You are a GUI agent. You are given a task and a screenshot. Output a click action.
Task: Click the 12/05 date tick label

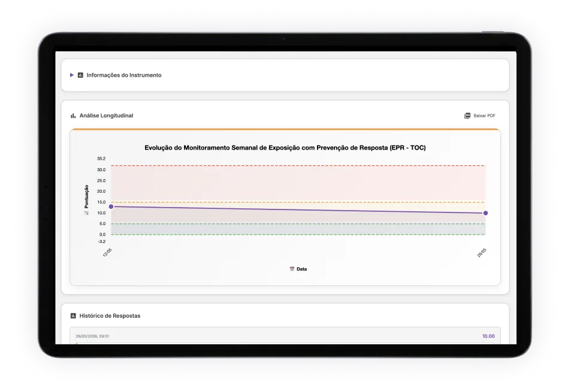click(x=107, y=253)
